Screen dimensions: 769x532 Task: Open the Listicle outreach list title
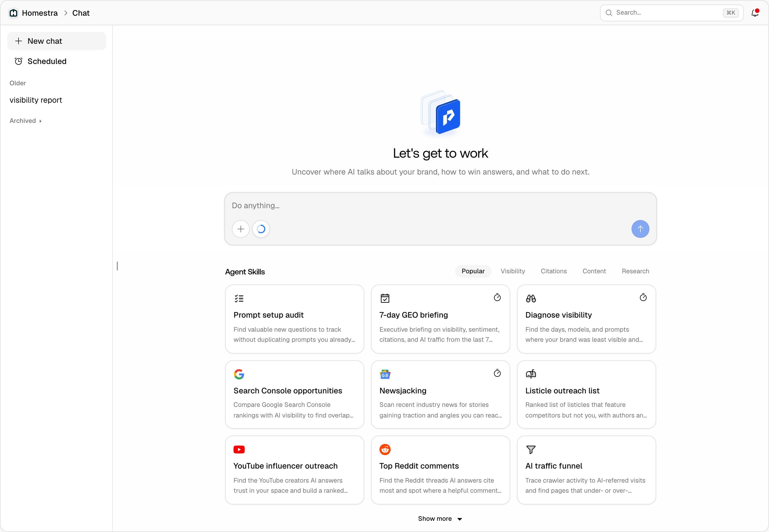[562, 391]
